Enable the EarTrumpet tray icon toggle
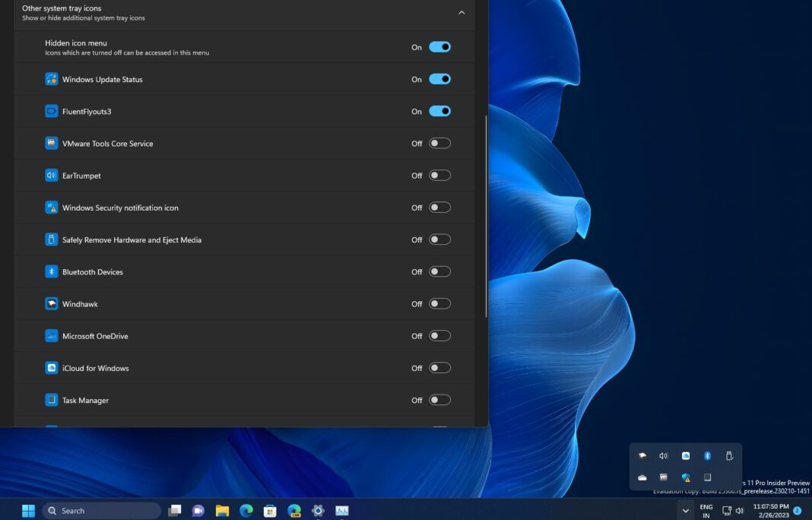Image resolution: width=812 pixels, height=520 pixels. click(x=439, y=175)
